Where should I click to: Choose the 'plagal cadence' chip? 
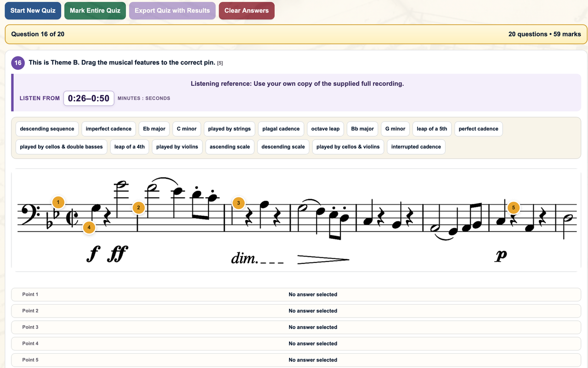[x=281, y=129]
